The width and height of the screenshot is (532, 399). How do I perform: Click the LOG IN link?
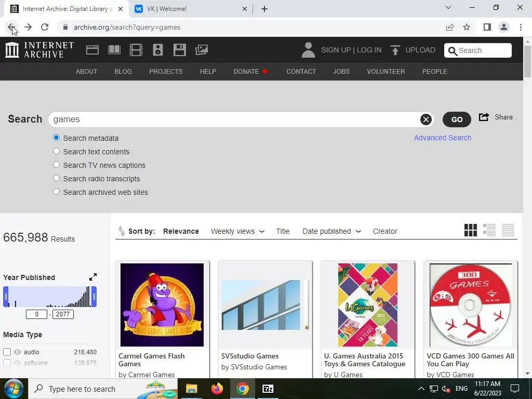tap(369, 50)
